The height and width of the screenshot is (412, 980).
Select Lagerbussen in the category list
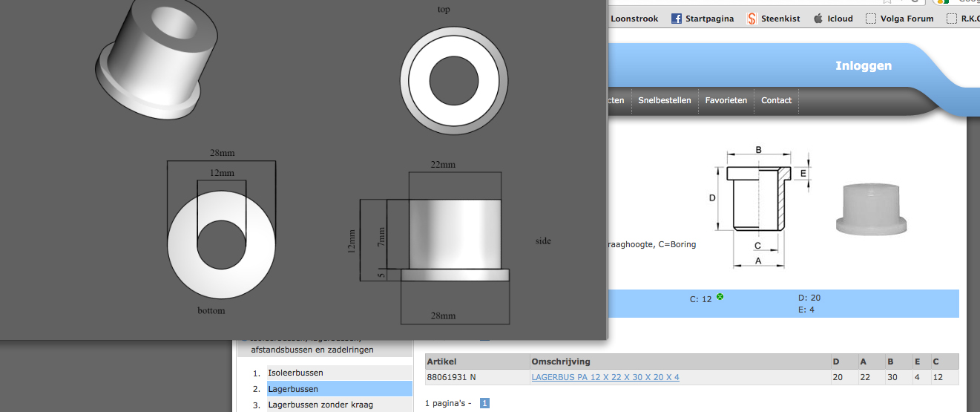click(293, 389)
